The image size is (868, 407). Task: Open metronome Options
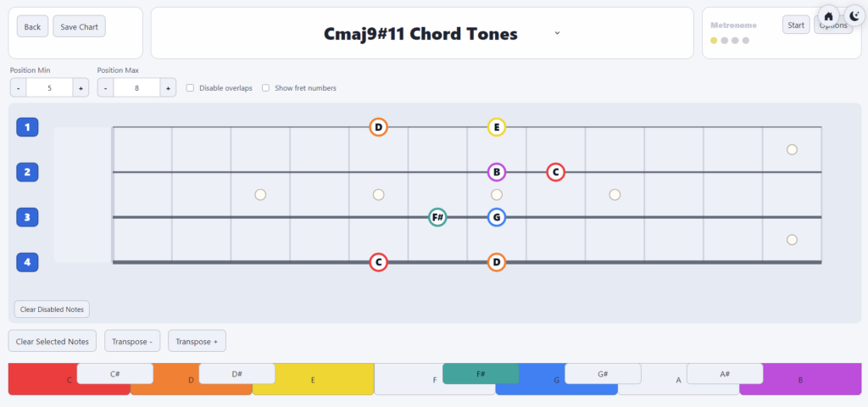833,25
